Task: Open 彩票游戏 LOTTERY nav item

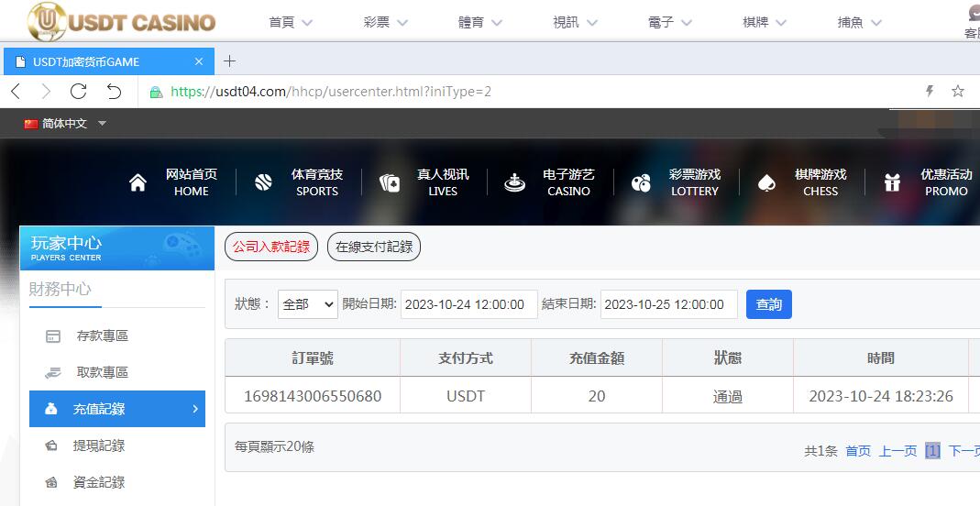Action: tap(694, 182)
